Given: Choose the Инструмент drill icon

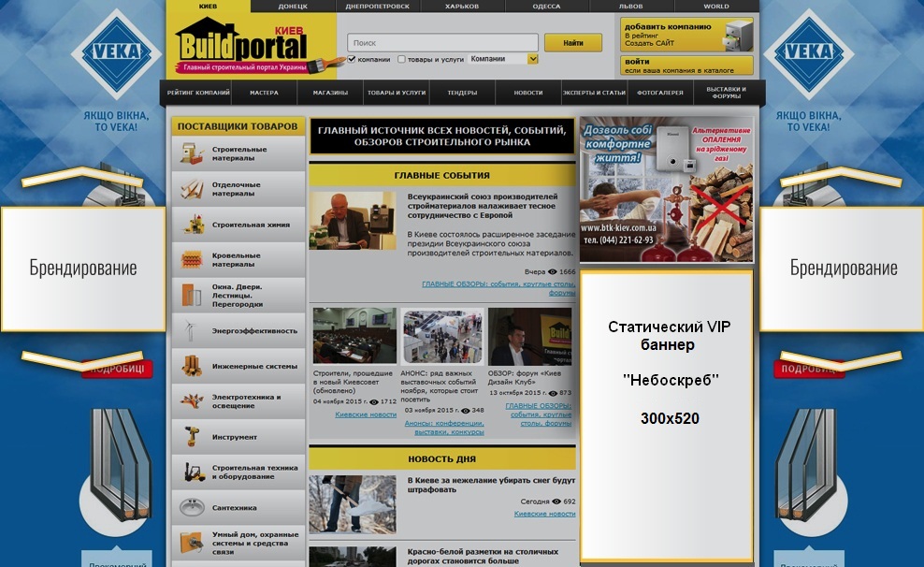Looking at the screenshot, I should pos(192,436).
